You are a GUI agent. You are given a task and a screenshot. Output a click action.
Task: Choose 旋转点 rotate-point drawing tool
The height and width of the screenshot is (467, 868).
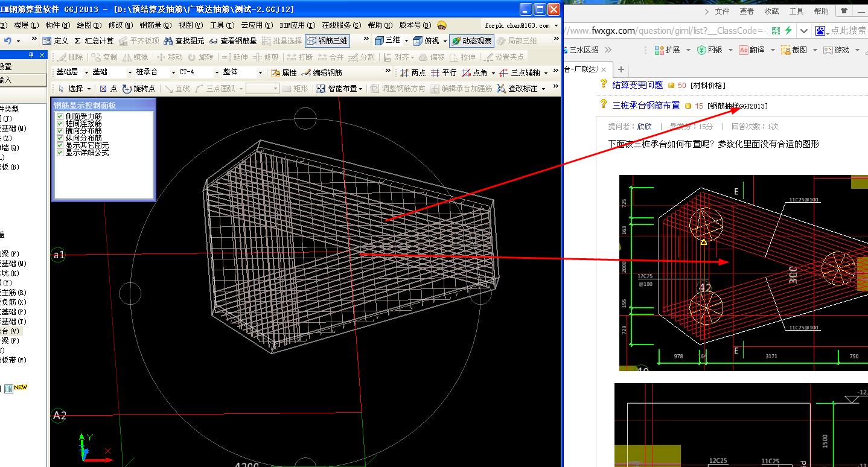click(138, 88)
